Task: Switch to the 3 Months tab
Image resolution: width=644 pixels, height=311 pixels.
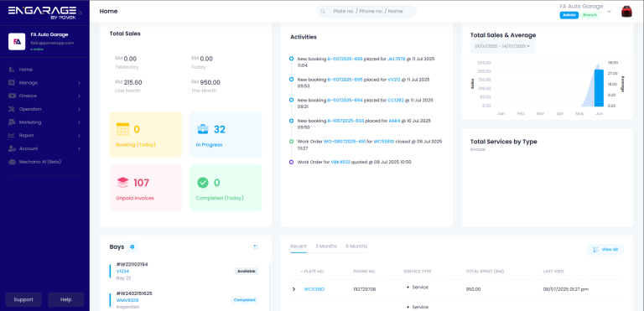Action: (x=326, y=246)
